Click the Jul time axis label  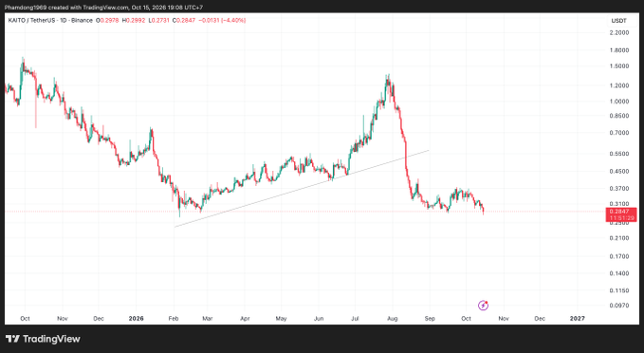click(355, 319)
